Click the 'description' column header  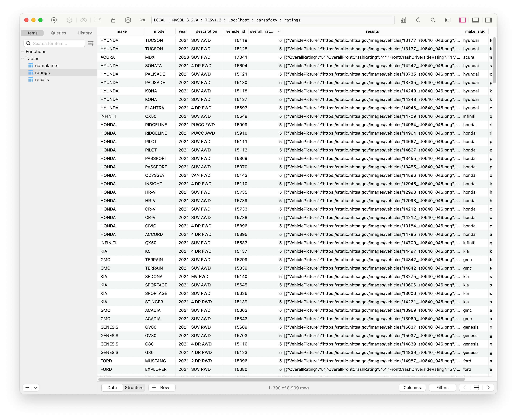[206, 31]
